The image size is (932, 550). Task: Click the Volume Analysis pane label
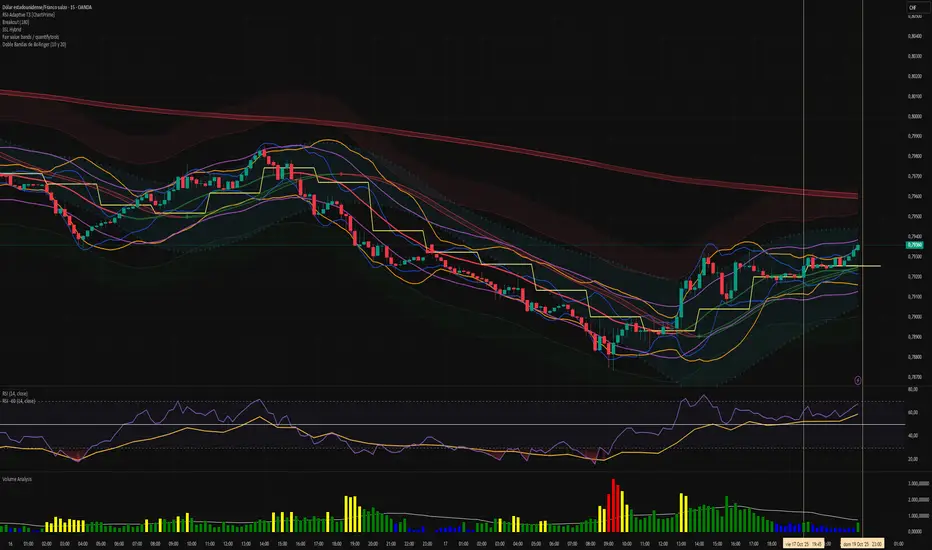pos(19,479)
